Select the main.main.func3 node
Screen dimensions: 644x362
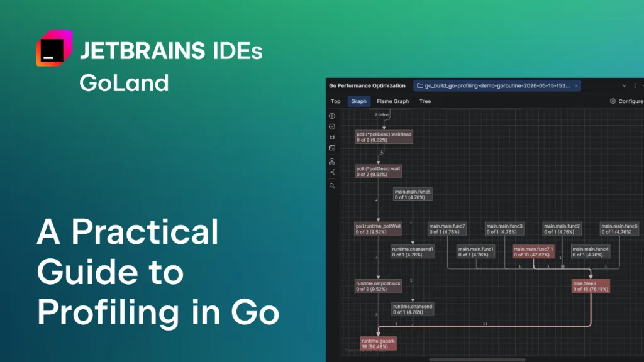coord(505,229)
